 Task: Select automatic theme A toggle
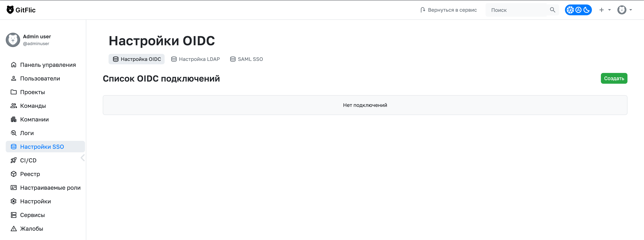[x=578, y=10]
